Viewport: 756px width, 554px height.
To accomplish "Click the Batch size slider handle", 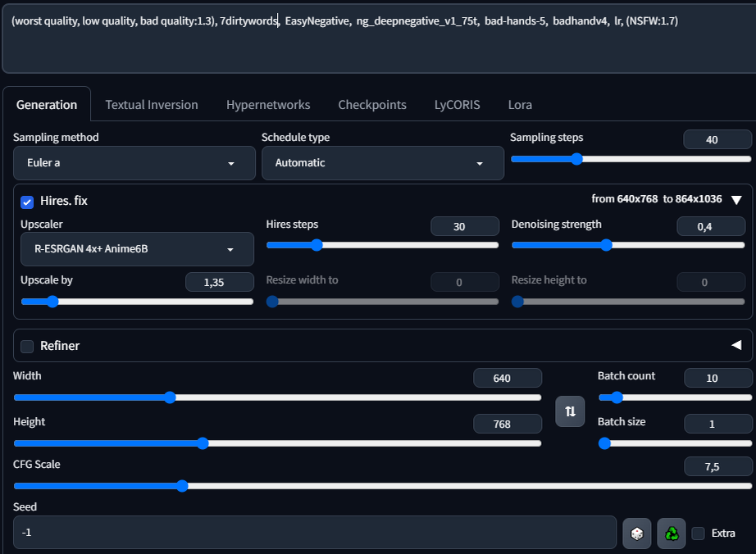I will point(604,443).
